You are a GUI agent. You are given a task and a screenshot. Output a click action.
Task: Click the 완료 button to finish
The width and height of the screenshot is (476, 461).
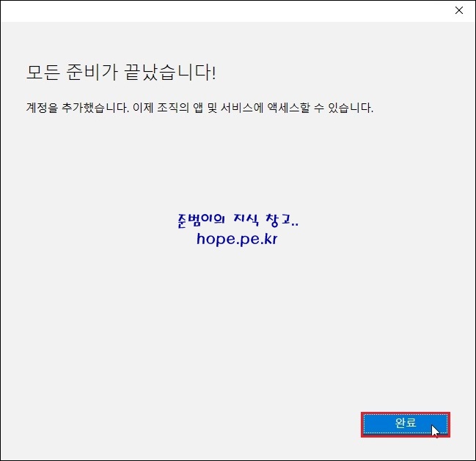pos(406,424)
